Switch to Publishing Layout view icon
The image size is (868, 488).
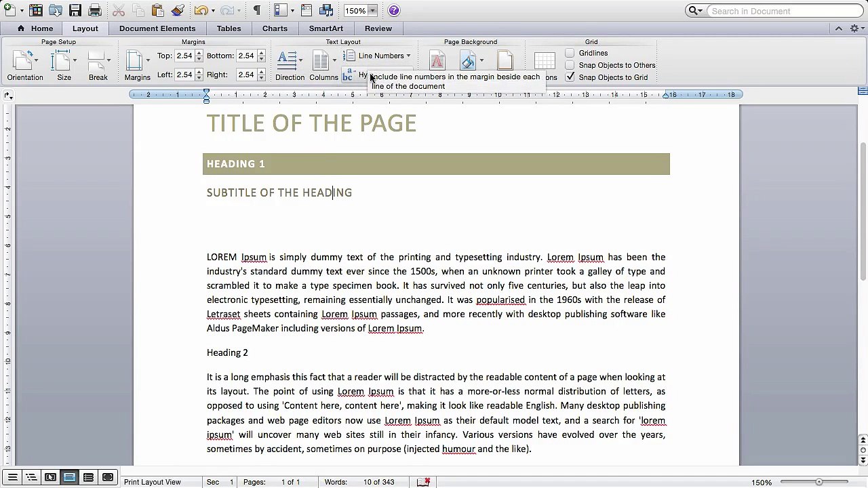pyautogui.click(x=50, y=478)
